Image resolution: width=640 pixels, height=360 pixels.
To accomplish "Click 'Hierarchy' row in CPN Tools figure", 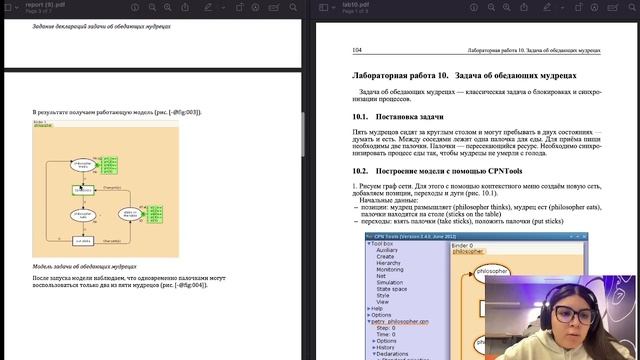I will point(388,263).
